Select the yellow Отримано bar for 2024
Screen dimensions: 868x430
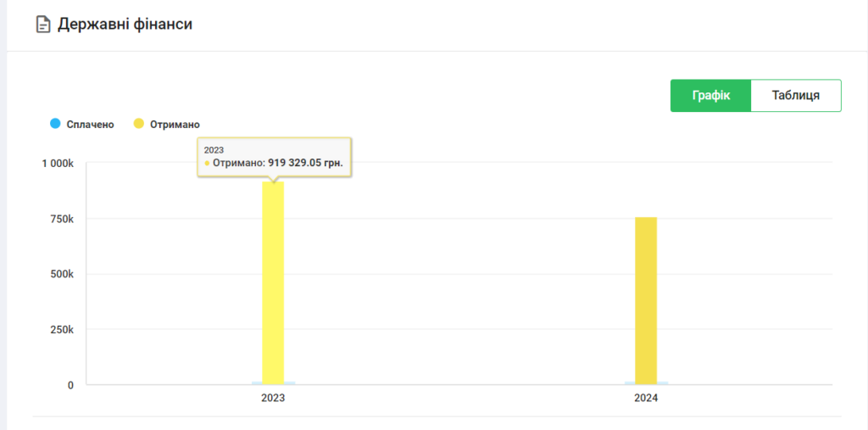point(646,301)
